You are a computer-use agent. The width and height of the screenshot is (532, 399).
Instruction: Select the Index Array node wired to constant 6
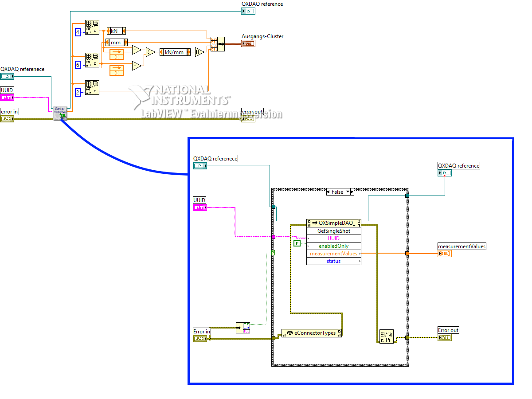[x=92, y=60]
